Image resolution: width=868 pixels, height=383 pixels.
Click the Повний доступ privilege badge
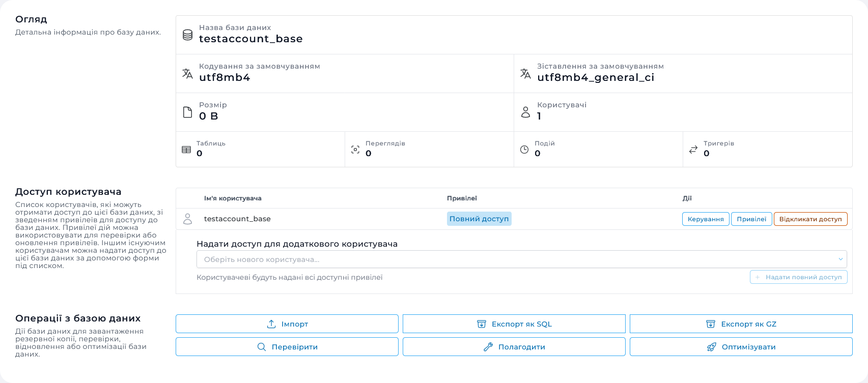click(479, 219)
